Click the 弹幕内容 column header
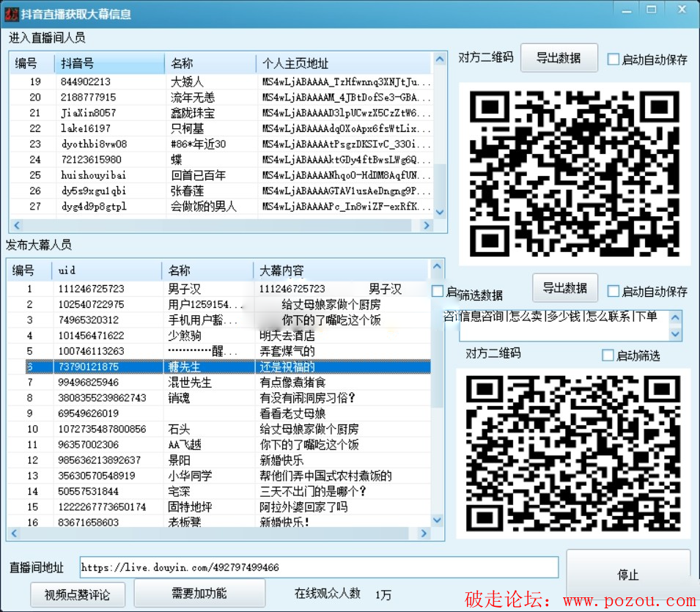The width and height of the screenshot is (700, 612). tap(341, 270)
